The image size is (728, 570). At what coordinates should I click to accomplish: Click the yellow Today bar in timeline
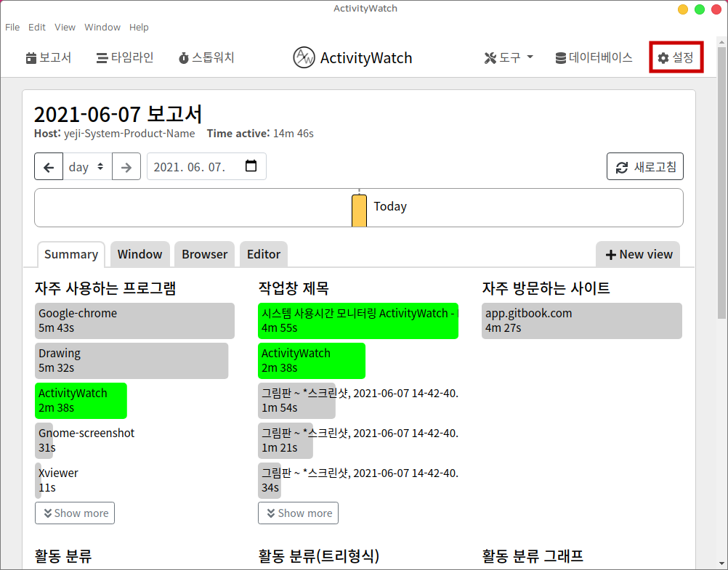[359, 211]
